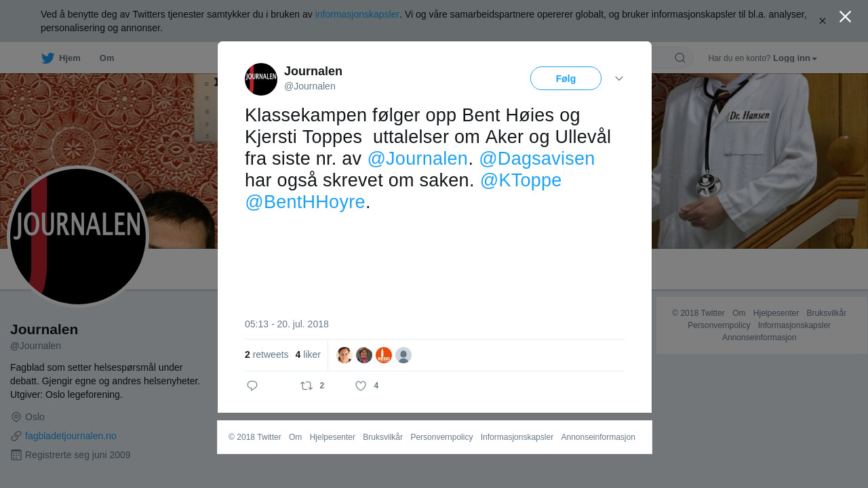Open the @KToppe mention link
Screen dimensions: 868x488
tap(521, 180)
